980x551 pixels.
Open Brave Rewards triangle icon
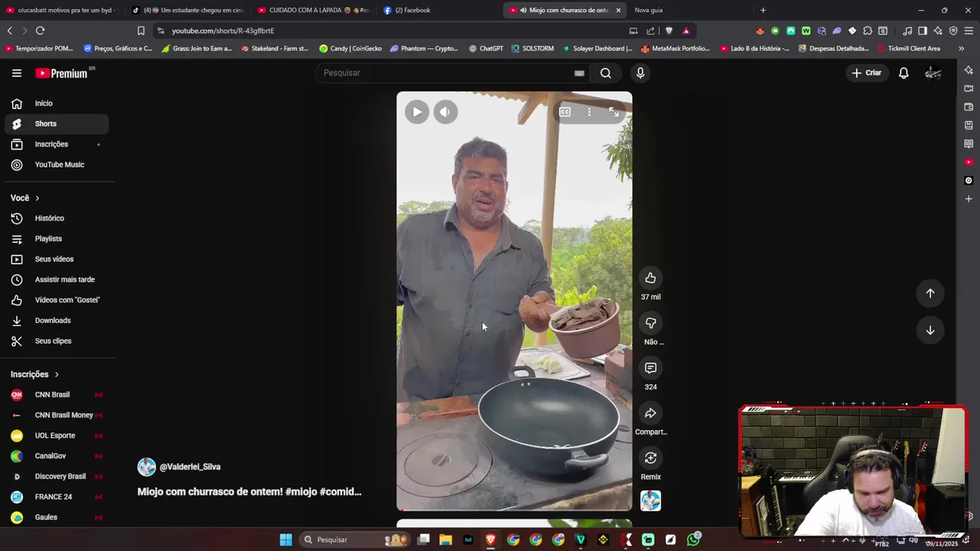pyautogui.click(x=686, y=31)
